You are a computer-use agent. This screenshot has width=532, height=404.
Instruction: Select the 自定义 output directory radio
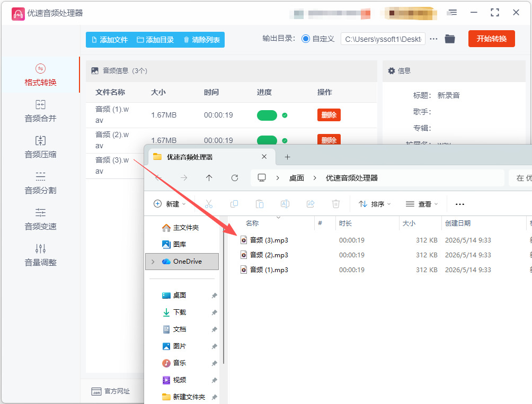point(306,39)
